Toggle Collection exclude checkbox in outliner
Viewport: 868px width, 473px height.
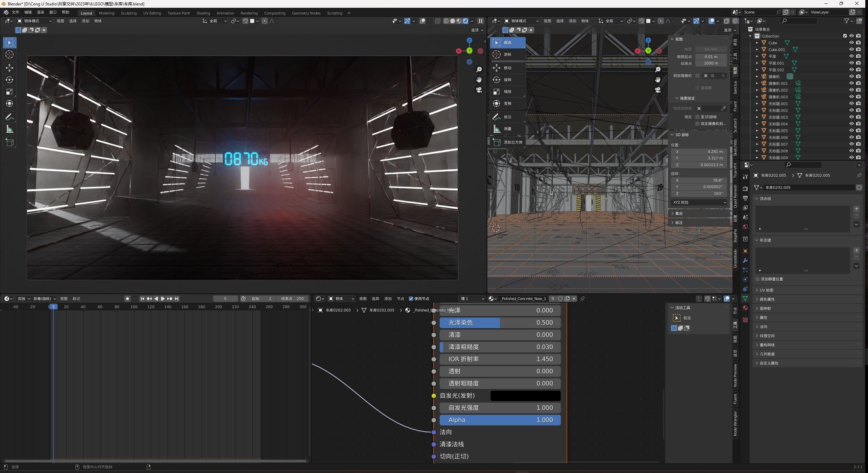(845, 36)
